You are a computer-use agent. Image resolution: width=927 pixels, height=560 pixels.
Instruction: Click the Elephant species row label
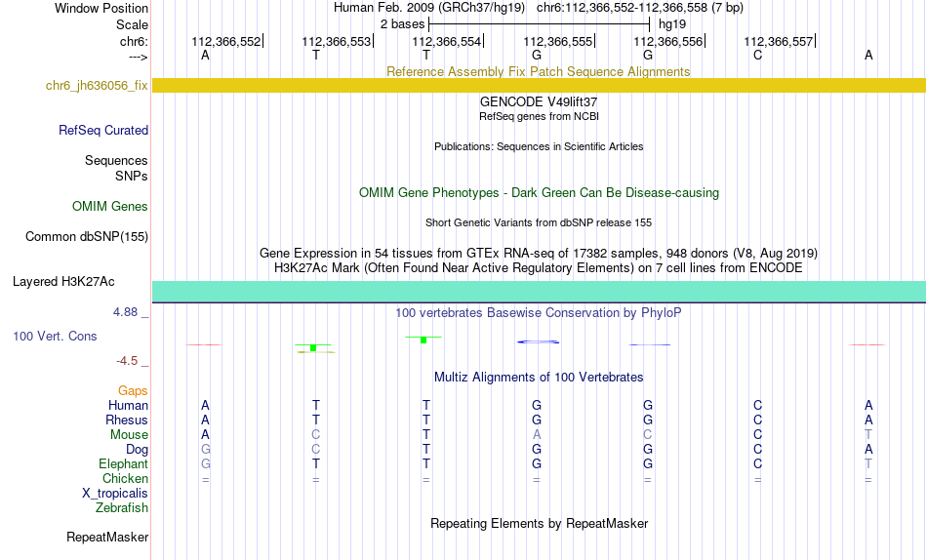[123, 464]
